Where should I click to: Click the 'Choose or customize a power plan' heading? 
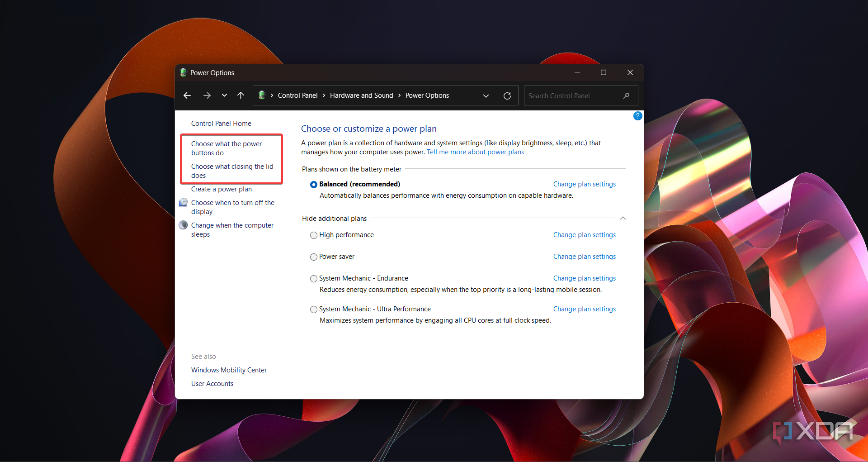pyautogui.click(x=368, y=129)
